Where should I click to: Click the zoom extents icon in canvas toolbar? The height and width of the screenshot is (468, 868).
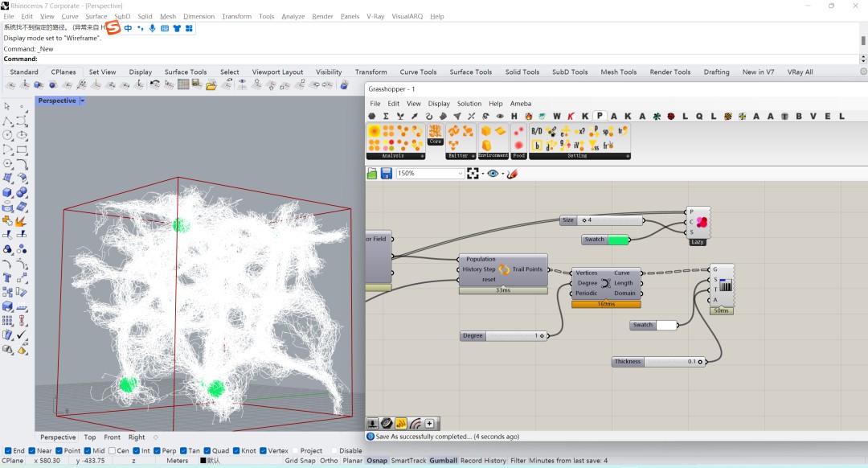pyautogui.click(x=473, y=174)
